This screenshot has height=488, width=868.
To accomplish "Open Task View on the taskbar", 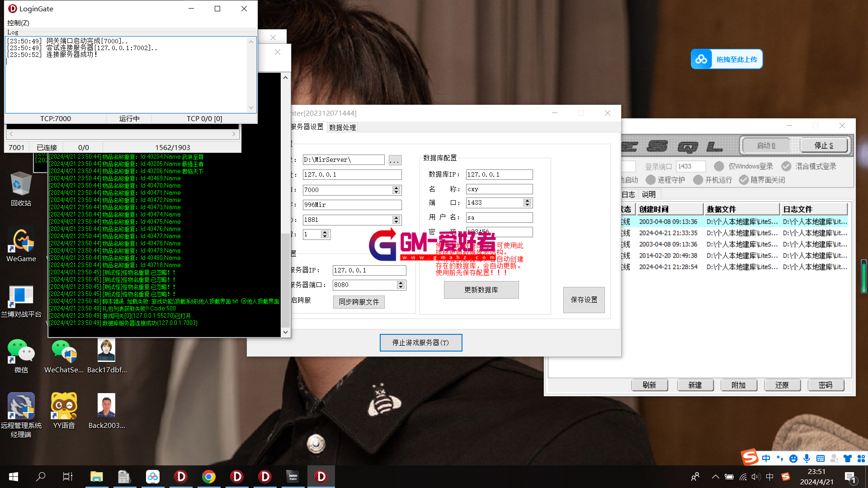I will pos(68,476).
